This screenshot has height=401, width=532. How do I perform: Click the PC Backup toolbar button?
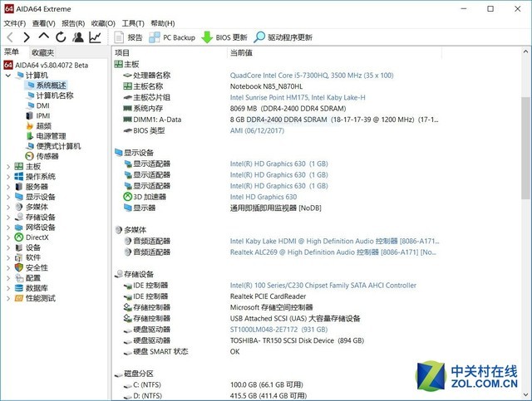[172, 37]
